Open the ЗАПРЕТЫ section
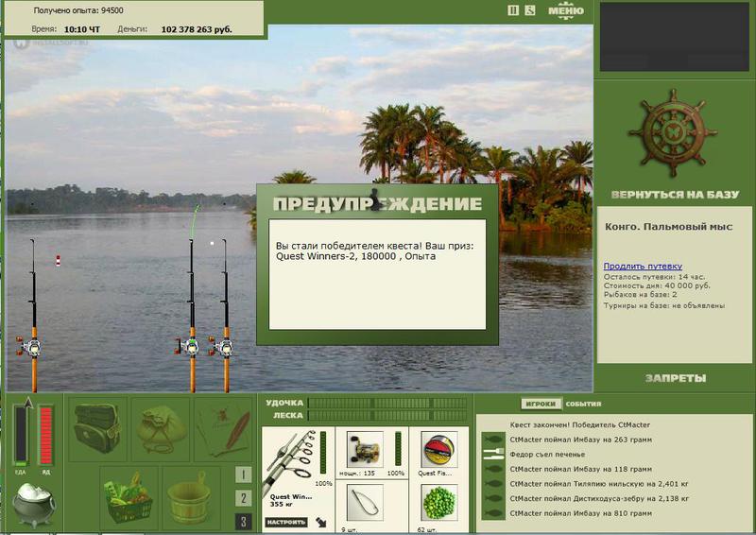This screenshot has height=535, width=756. [x=675, y=378]
